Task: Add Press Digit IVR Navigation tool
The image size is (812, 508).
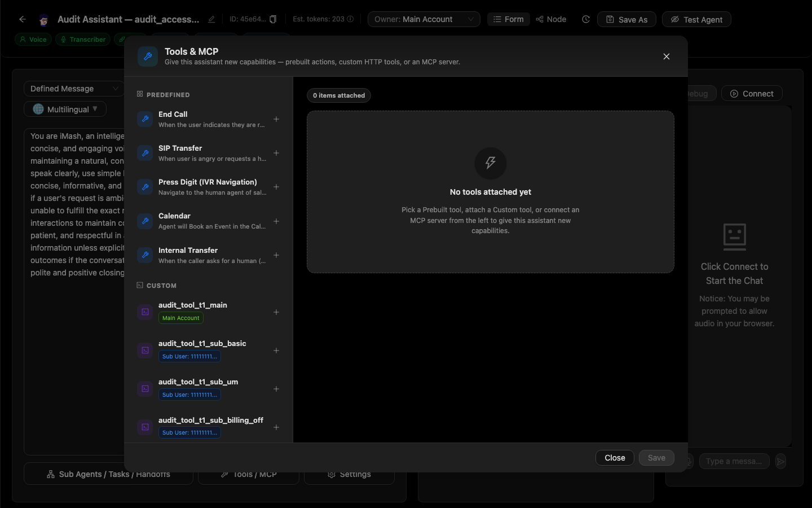Action: click(x=276, y=187)
